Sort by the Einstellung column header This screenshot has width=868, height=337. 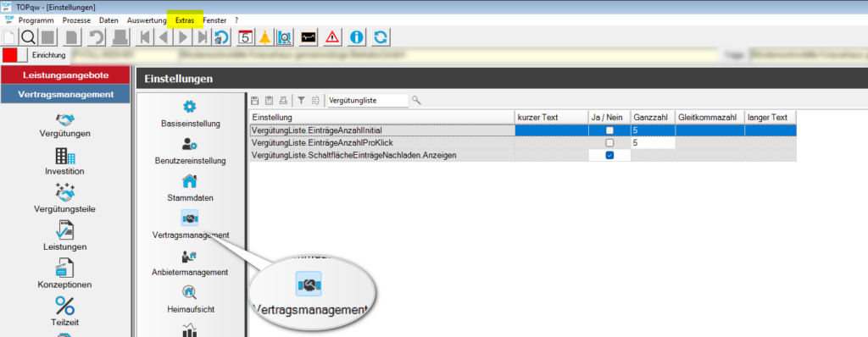[x=382, y=118]
